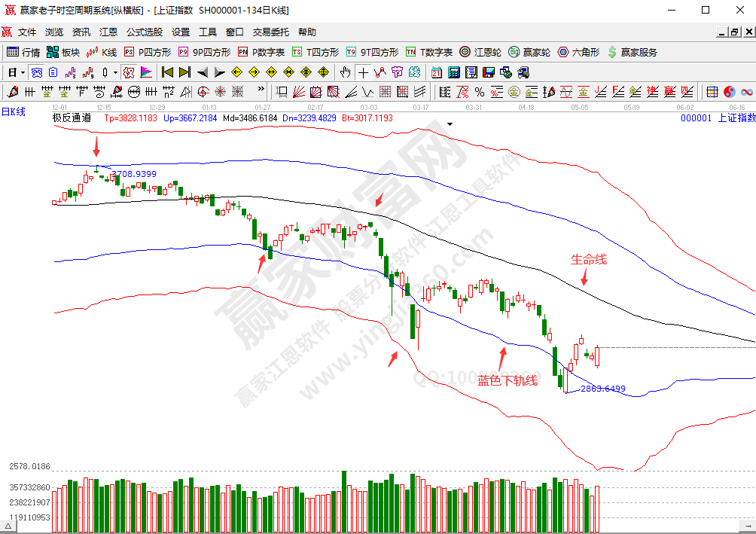Open the calculator icon in toolbar
Viewport: 756px width, 534px height.
tap(454, 72)
